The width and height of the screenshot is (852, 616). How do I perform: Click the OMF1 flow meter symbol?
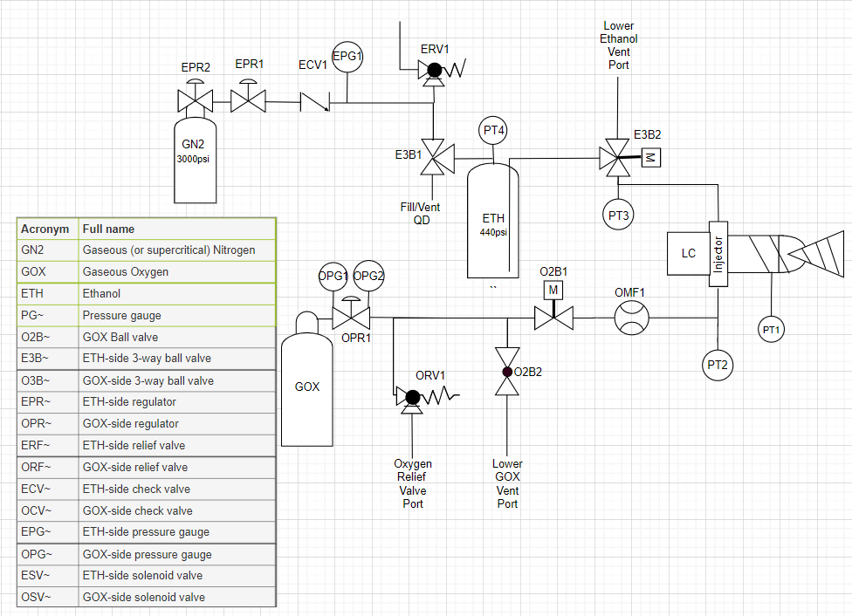click(632, 318)
